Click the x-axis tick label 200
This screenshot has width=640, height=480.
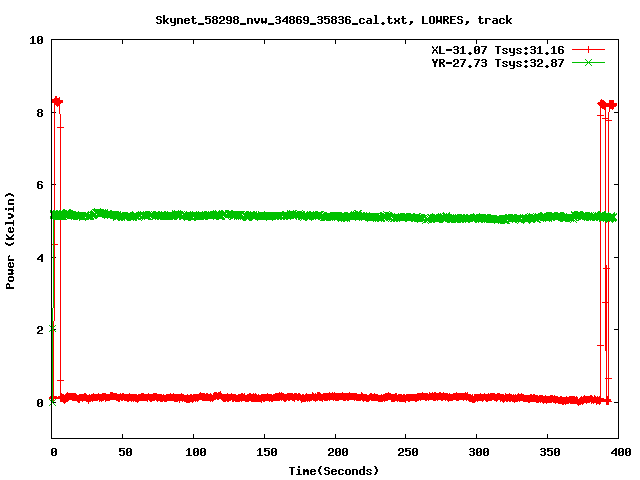[x=338, y=452]
